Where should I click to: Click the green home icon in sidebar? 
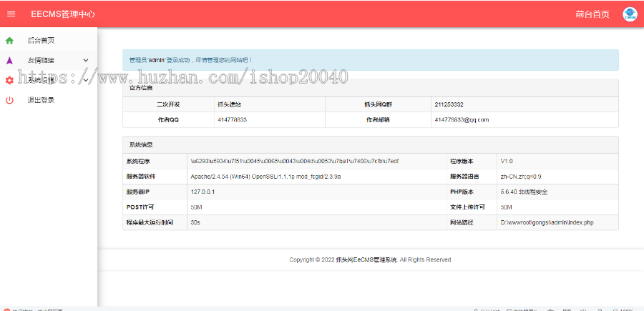pos(9,40)
